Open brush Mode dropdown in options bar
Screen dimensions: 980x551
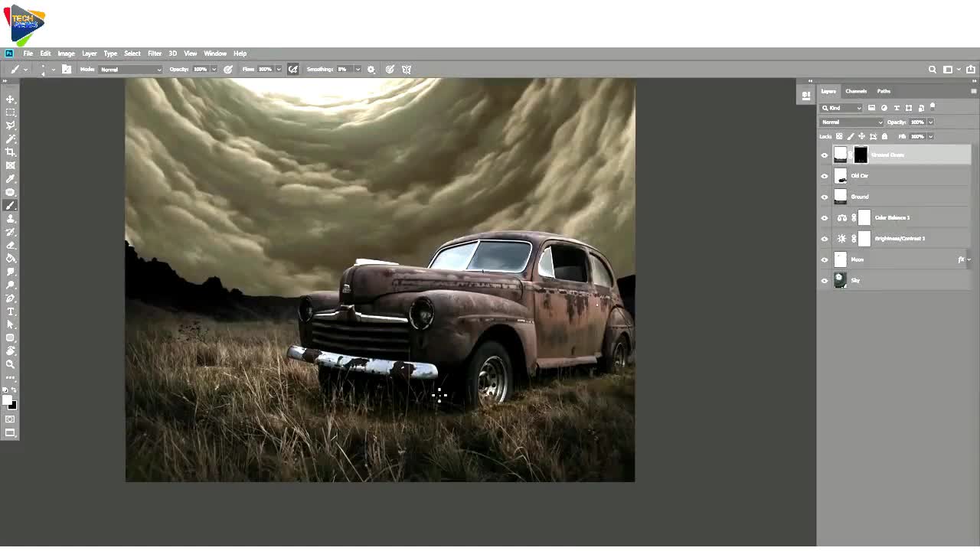tap(131, 70)
